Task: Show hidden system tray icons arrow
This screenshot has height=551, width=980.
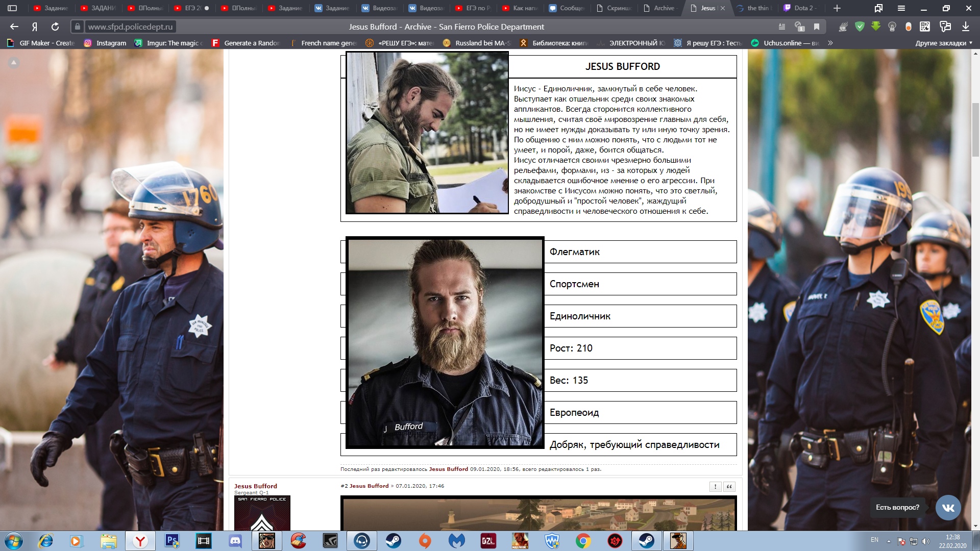Action: [889, 541]
